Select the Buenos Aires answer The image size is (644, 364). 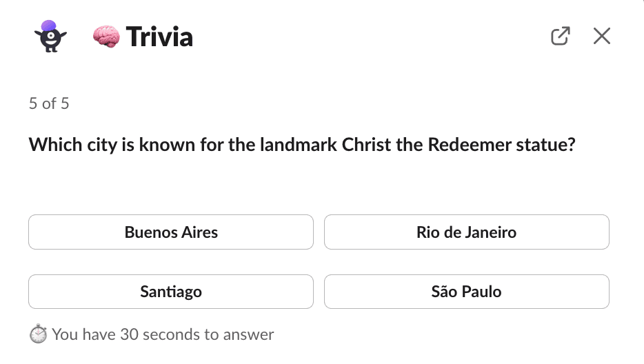point(171,232)
